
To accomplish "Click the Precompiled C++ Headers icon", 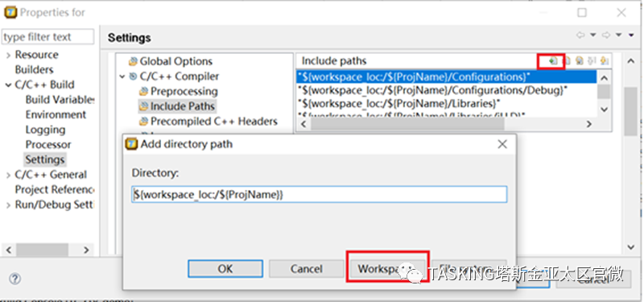I will (x=143, y=122).
